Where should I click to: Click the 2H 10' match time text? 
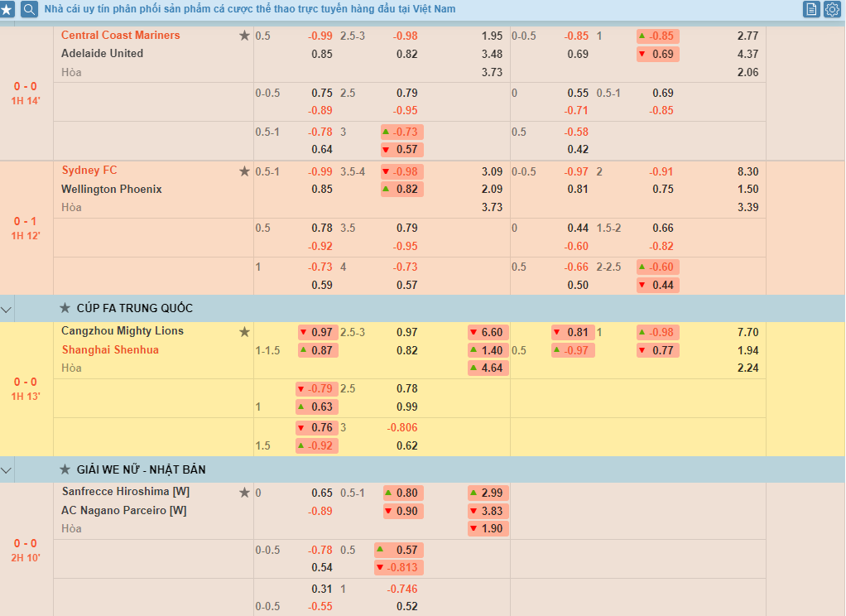[26, 558]
